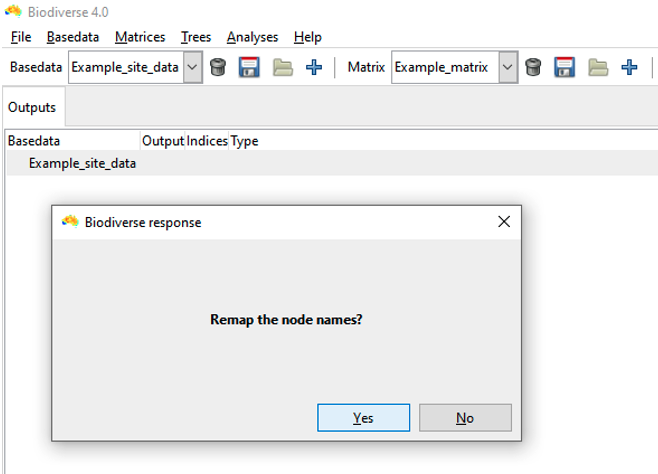Save the matrix using floppy disk icon
This screenshot has height=474, width=658.
564,67
